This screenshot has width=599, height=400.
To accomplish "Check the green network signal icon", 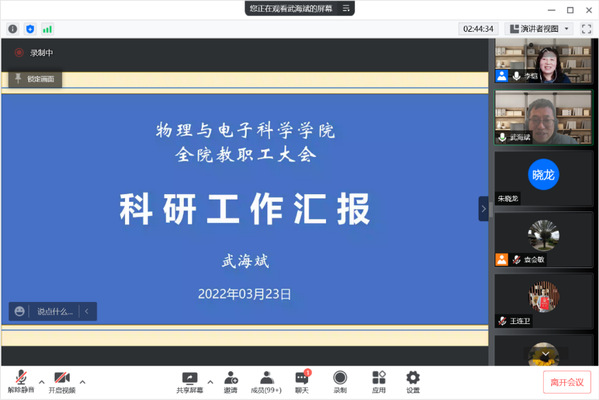I will click(x=47, y=29).
